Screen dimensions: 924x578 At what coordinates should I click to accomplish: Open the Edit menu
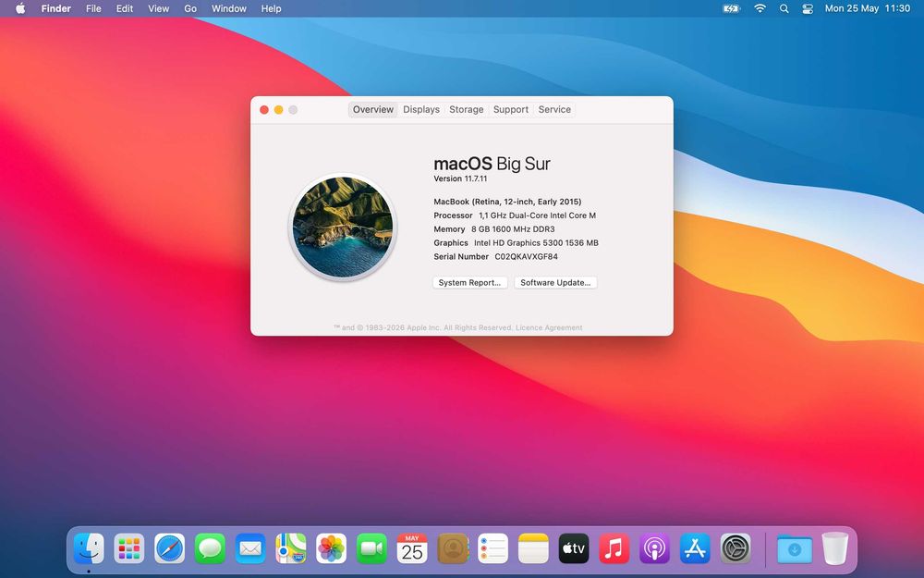(x=125, y=8)
